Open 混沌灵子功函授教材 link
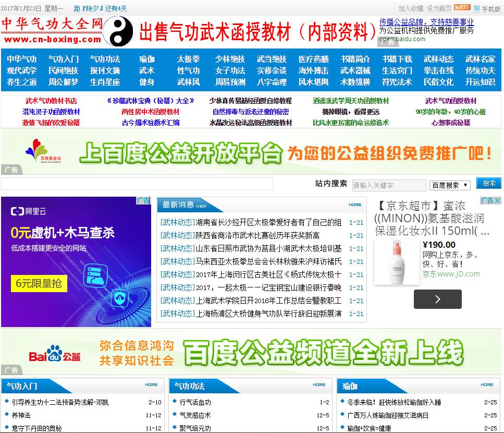This screenshot has height=433, width=504. pos(51,112)
